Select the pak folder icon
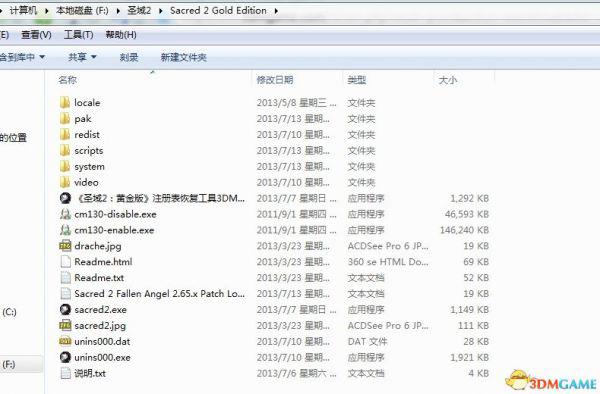600x394 pixels. pos(65,118)
